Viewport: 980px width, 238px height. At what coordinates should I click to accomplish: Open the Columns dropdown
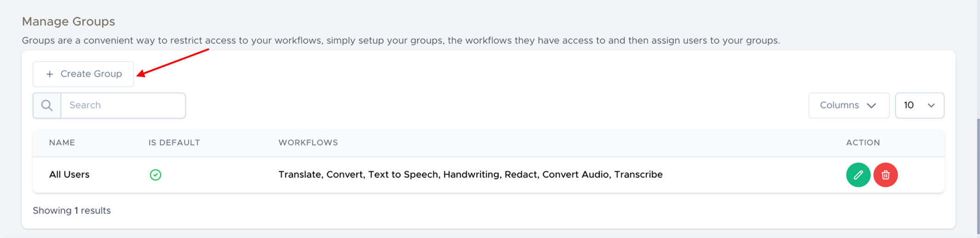pyautogui.click(x=848, y=105)
